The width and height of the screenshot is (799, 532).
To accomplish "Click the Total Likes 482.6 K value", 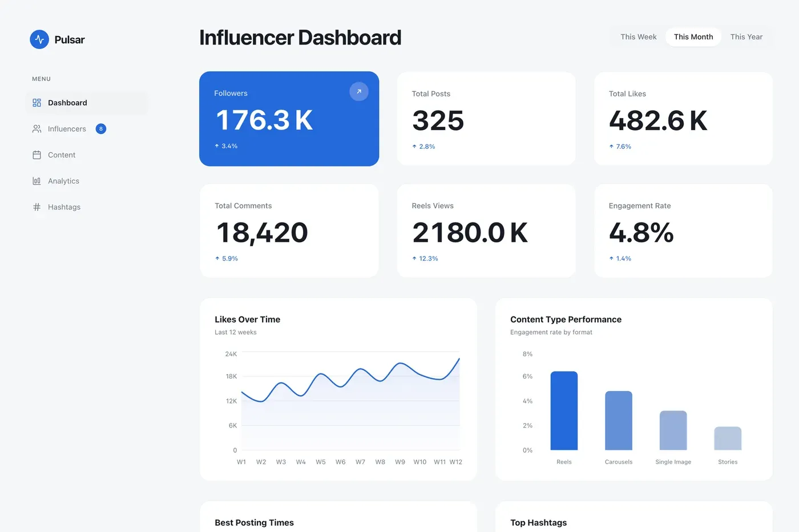I will tap(658, 120).
